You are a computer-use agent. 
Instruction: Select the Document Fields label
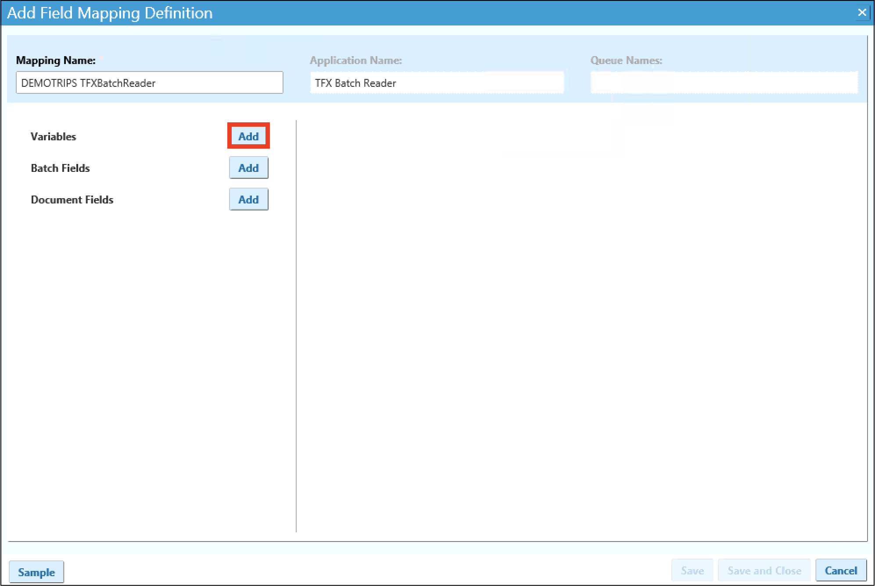(x=72, y=200)
